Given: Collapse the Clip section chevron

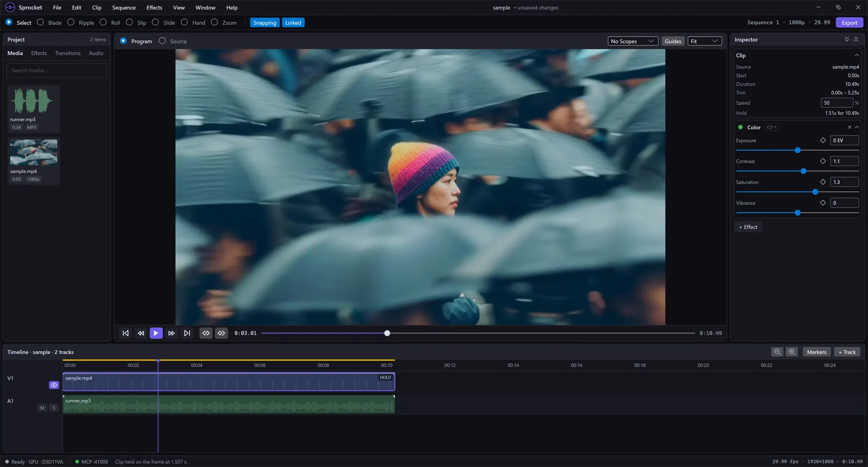Looking at the screenshot, I should pyautogui.click(x=857, y=55).
